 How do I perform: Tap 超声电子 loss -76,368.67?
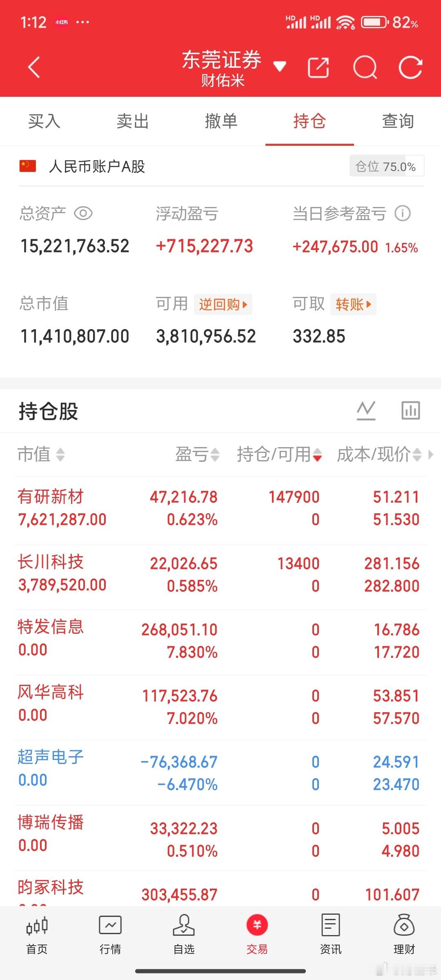pos(179,762)
